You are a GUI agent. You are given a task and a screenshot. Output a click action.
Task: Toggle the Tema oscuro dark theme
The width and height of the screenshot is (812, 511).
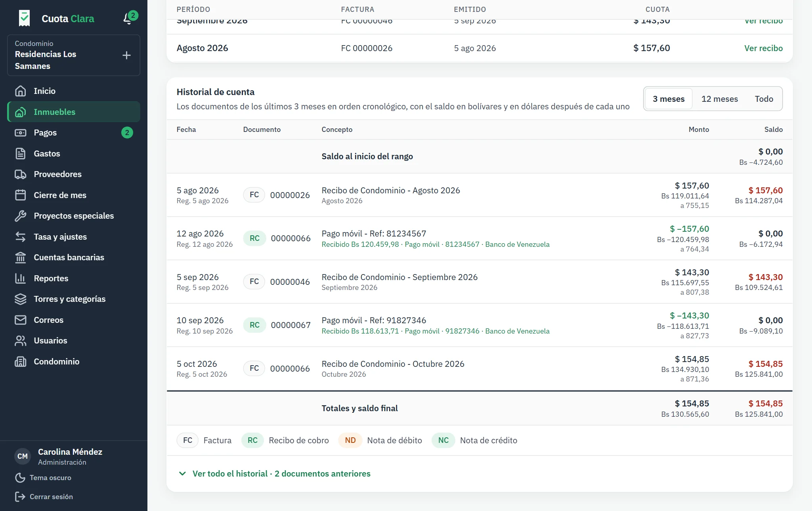pos(43,478)
